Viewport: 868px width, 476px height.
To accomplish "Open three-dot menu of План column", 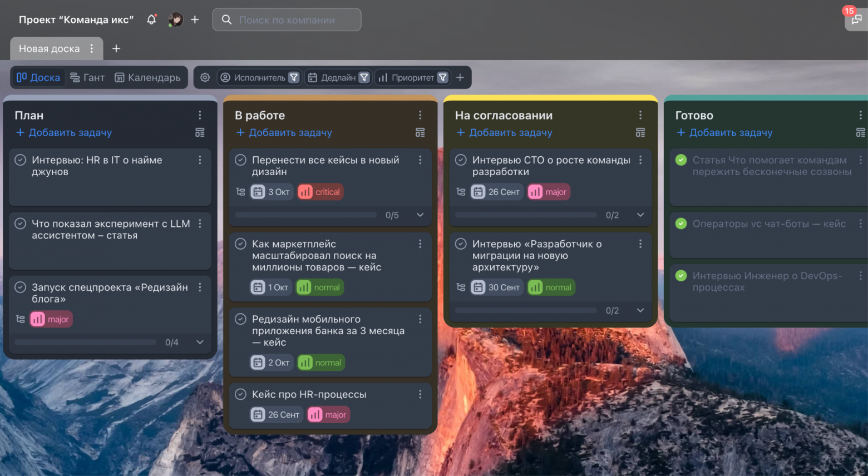I will click(200, 115).
